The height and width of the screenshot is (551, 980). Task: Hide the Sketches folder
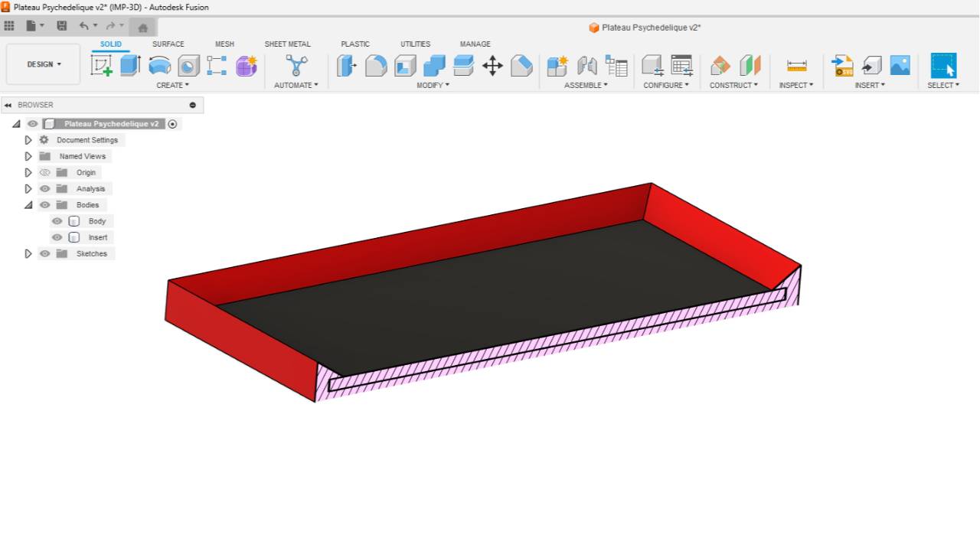click(x=44, y=254)
